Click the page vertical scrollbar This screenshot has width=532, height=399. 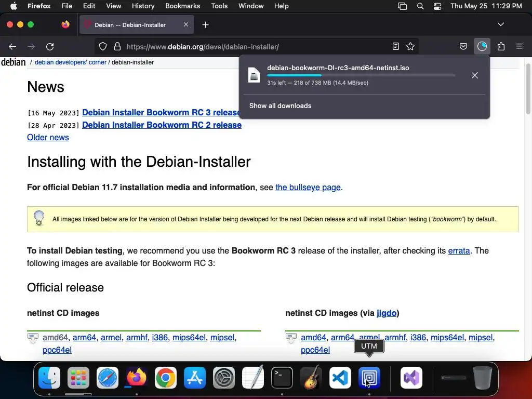click(x=528, y=89)
